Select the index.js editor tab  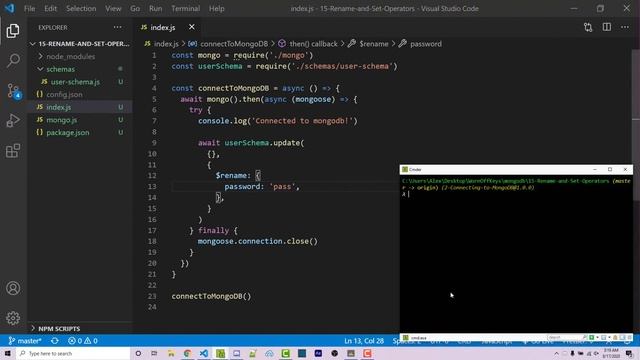tap(167, 27)
